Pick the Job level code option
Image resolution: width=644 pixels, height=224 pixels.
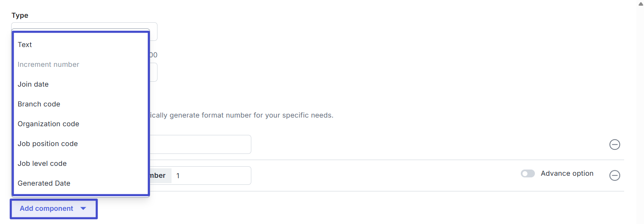click(42, 163)
